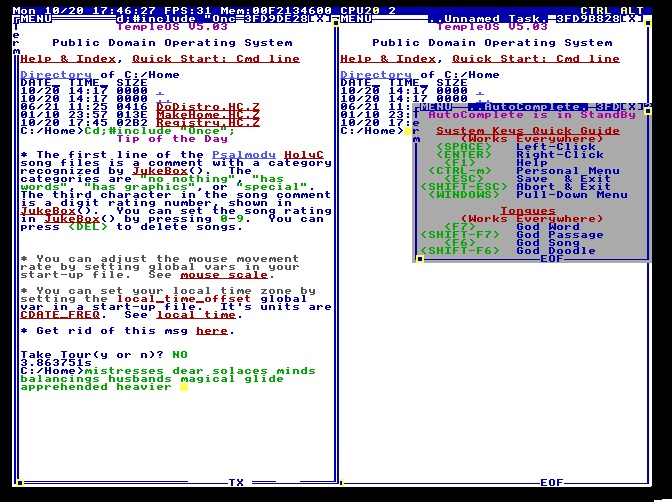Open Registry.HC.Z file in left window

208,123
